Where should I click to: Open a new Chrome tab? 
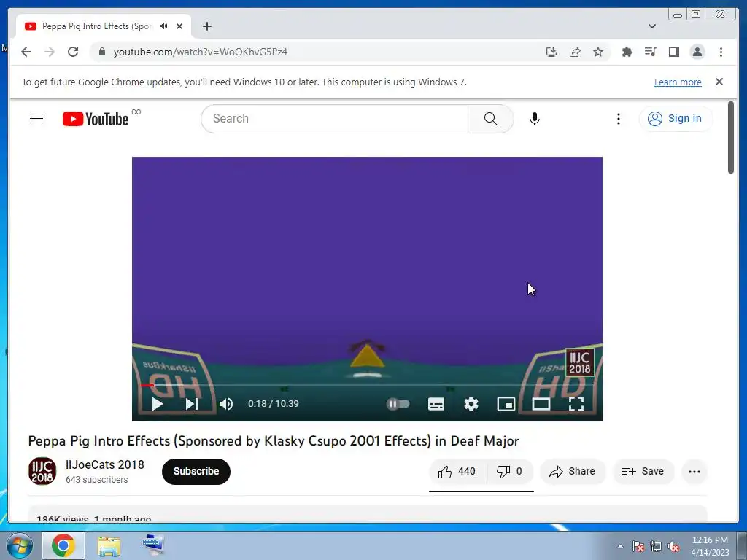point(206,26)
